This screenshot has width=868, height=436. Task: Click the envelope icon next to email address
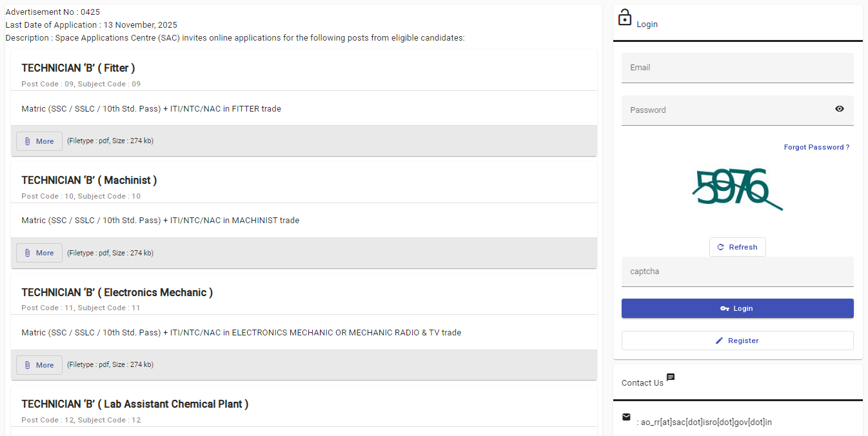tap(626, 417)
